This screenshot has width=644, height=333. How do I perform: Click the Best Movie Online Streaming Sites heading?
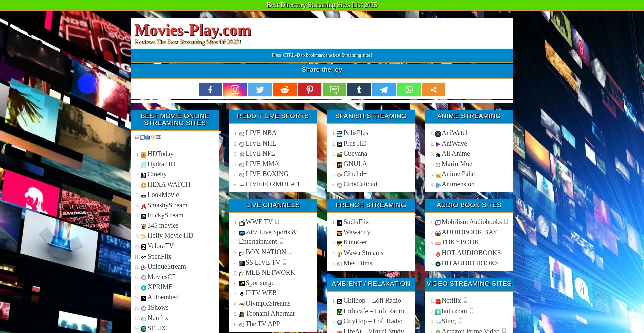tap(175, 120)
